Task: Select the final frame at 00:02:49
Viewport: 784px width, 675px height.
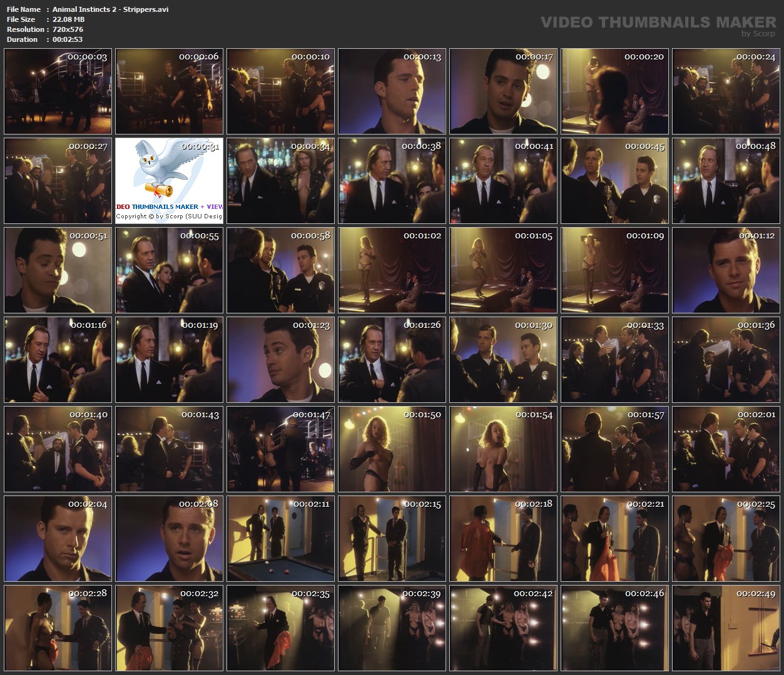Action: [x=726, y=628]
